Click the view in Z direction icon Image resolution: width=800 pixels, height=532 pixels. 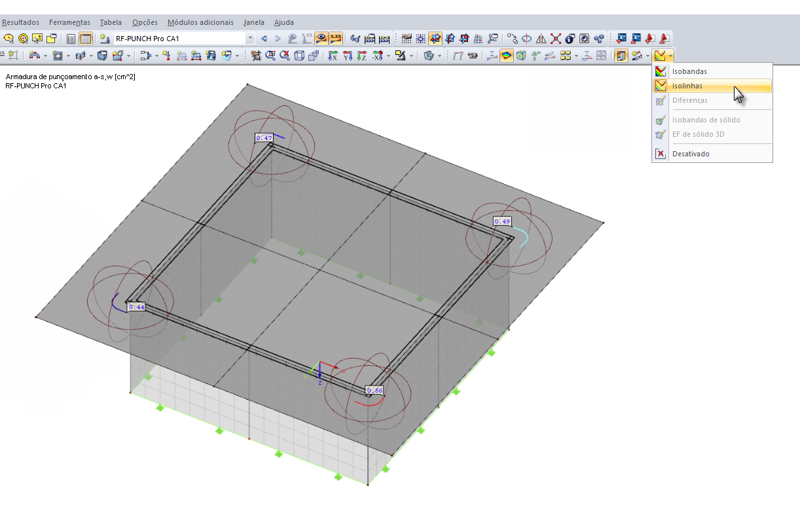pos(361,56)
